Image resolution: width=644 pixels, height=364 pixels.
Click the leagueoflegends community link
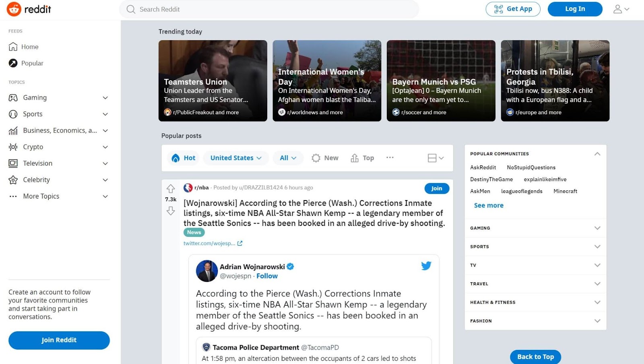click(x=522, y=191)
